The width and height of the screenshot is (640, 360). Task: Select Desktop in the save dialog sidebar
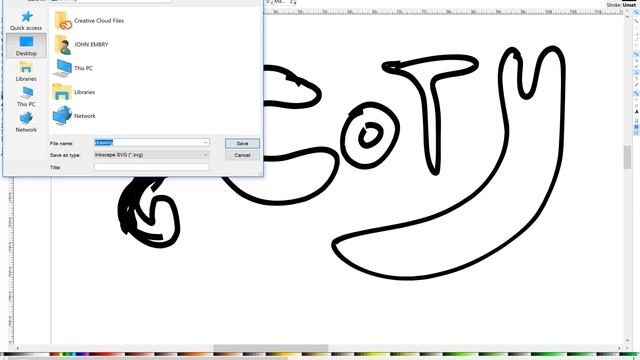(x=26, y=46)
